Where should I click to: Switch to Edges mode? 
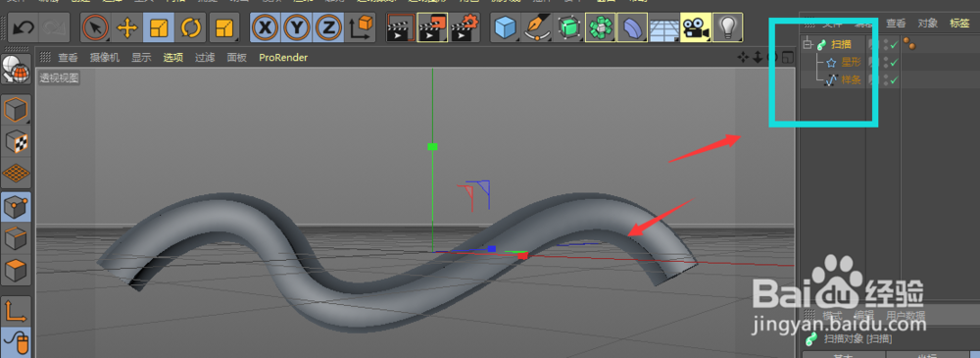coord(17,238)
